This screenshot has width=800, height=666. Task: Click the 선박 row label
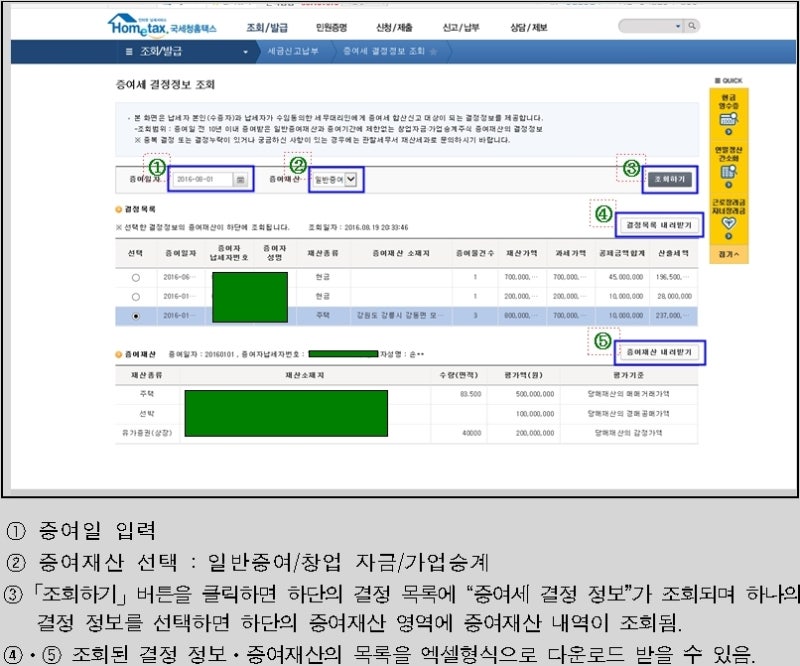point(147,414)
